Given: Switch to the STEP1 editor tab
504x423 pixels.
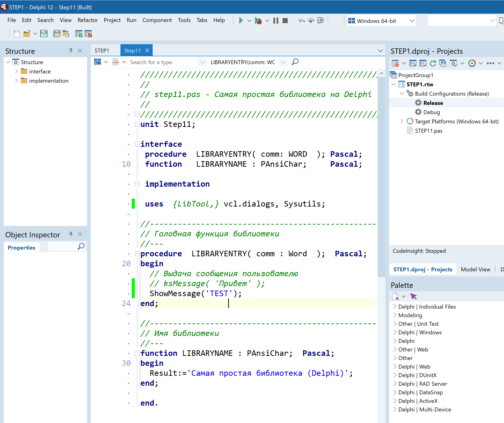Looking at the screenshot, I should (x=102, y=51).
